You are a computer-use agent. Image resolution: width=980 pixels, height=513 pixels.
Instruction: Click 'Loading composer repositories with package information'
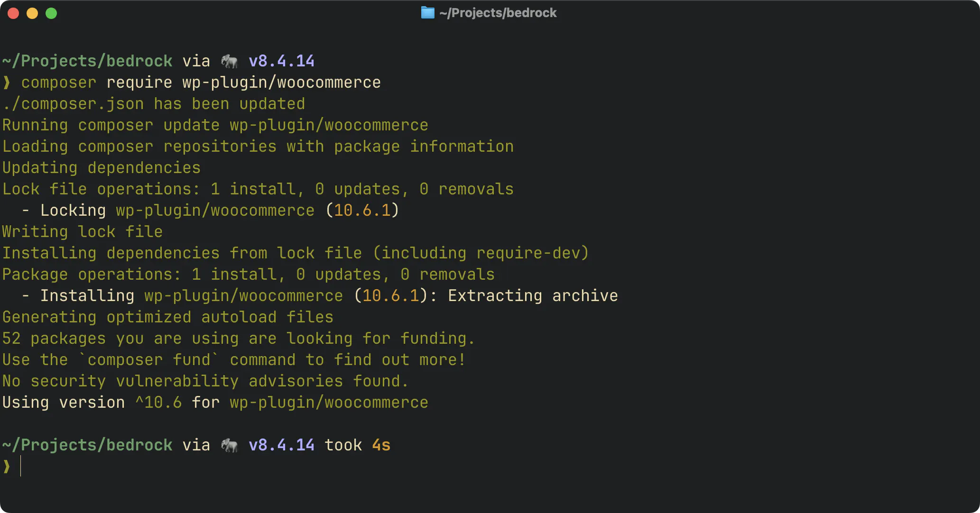click(x=258, y=147)
